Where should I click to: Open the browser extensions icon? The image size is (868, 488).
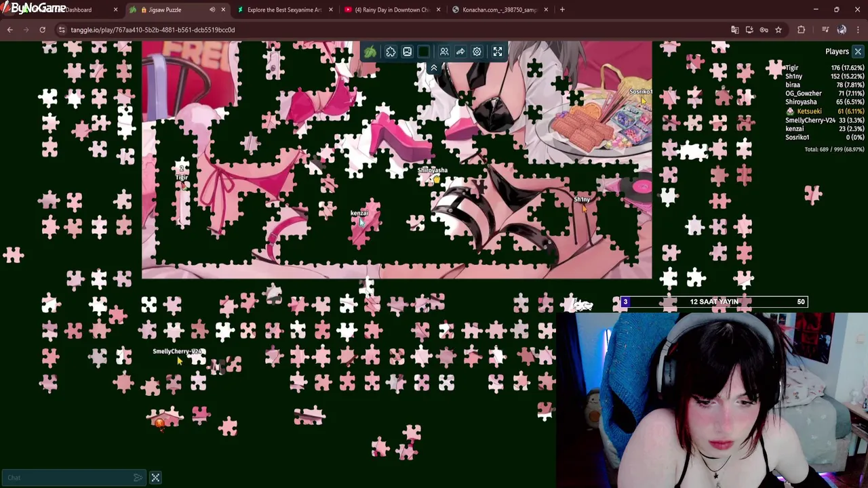(x=801, y=30)
